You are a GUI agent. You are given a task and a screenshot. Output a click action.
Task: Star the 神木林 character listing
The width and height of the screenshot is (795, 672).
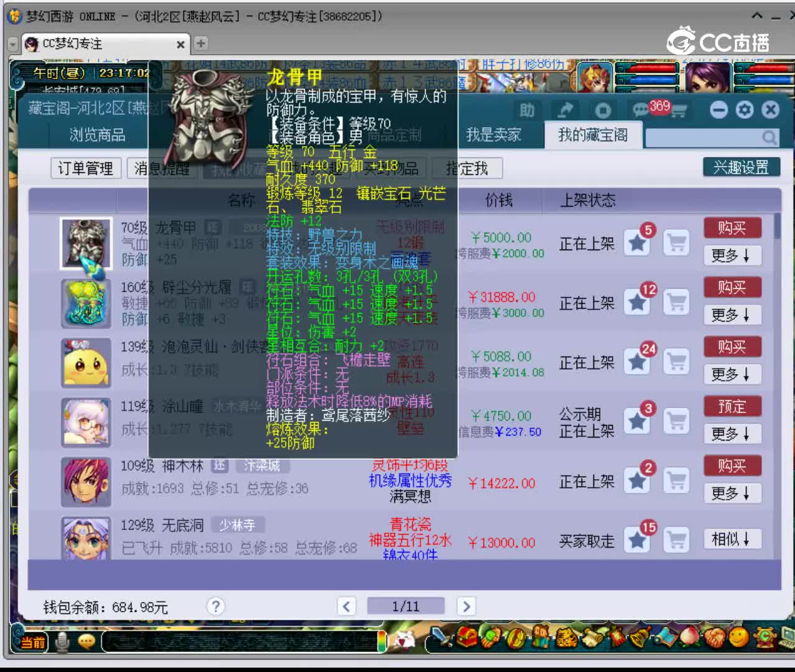[x=638, y=481]
